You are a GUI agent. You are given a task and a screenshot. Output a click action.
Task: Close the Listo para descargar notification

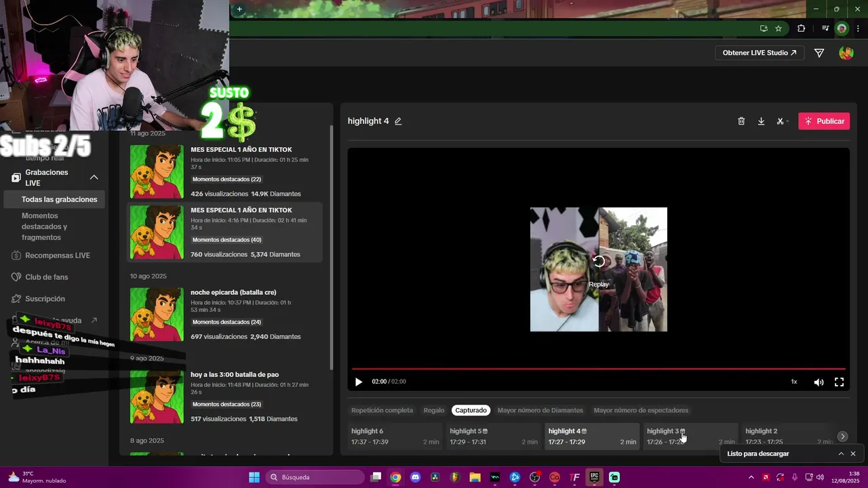pos(853,453)
